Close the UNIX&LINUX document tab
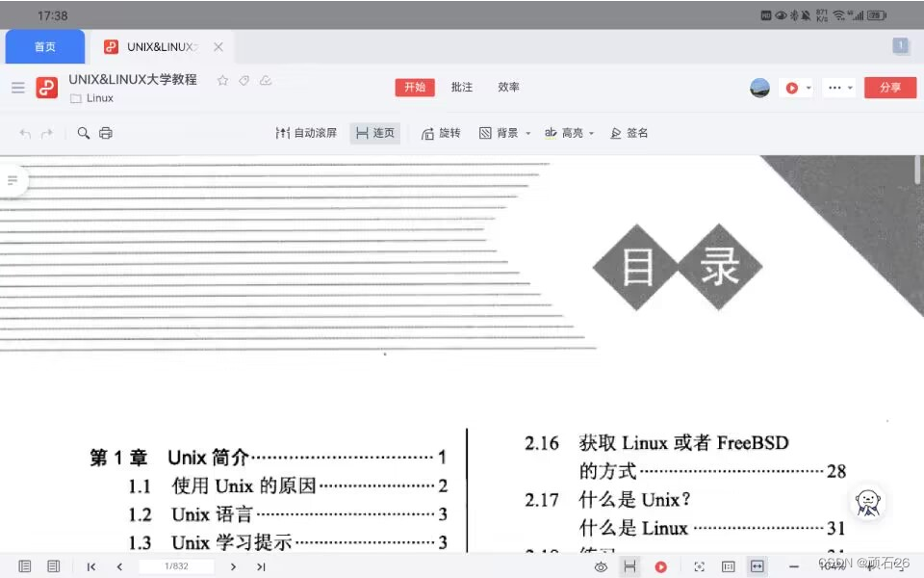The image size is (924, 578). (x=218, y=46)
